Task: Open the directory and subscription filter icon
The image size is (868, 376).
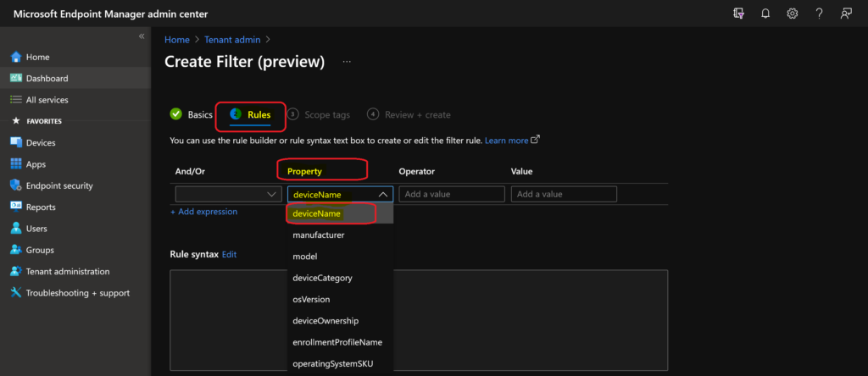Action: point(738,14)
